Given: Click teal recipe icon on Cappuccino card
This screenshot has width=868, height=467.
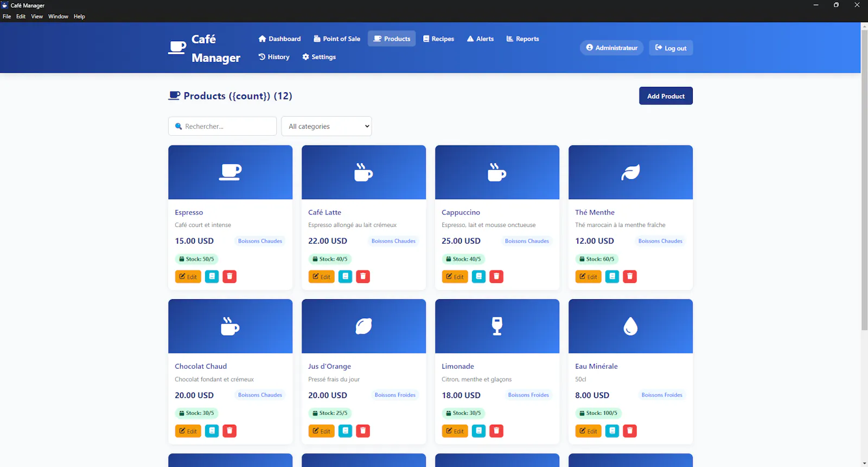Looking at the screenshot, I should (479, 276).
